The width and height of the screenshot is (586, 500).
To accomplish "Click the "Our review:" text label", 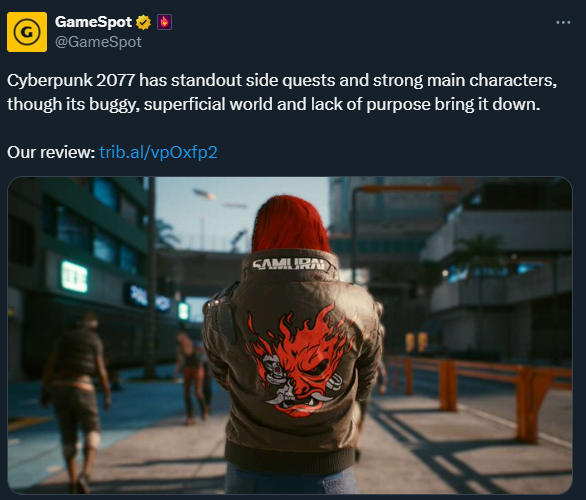I will pyautogui.click(x=51, y=152).
